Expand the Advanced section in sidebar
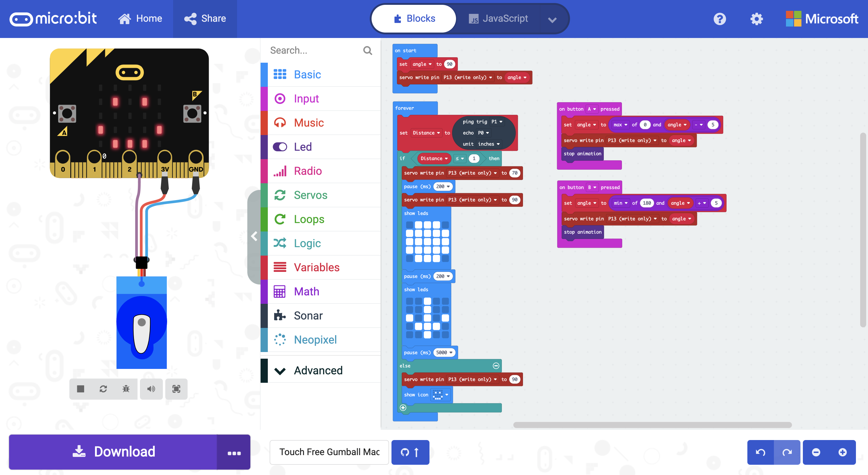868x475 pixels. click(x=318, y=370)
